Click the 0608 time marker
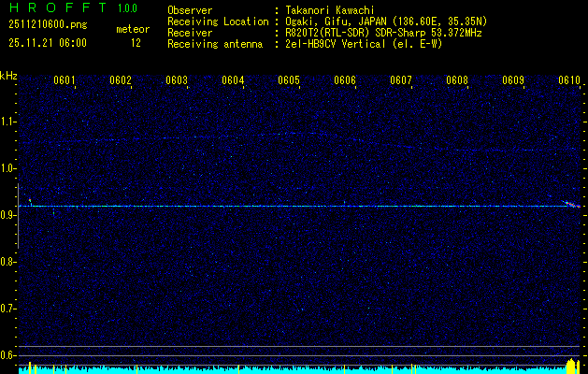This screenshot has height=374, width=588. (457, 80)
